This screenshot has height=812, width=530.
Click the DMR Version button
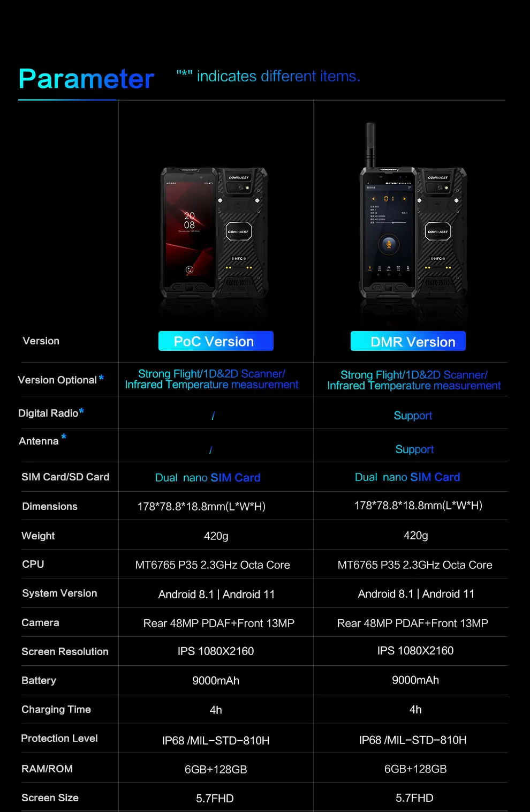[x=408, y=341]
